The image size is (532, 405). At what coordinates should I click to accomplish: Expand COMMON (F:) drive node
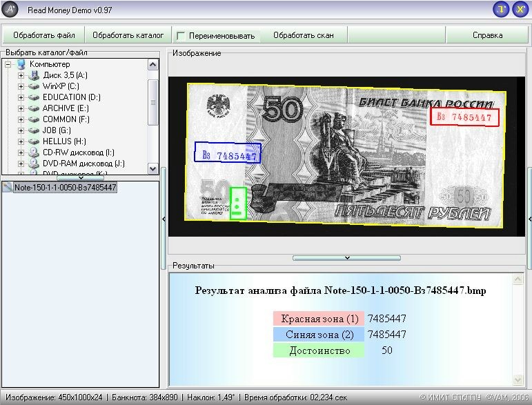(x=21, y=119)
